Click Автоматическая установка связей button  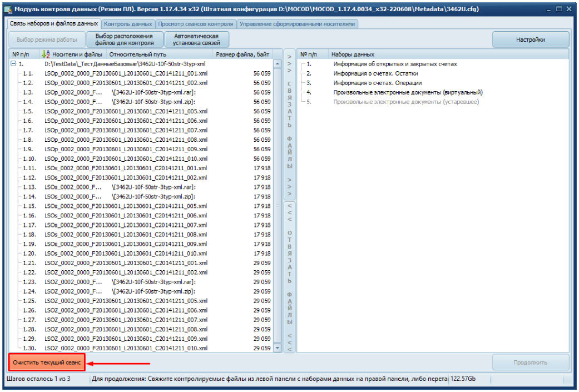(196, 39)
